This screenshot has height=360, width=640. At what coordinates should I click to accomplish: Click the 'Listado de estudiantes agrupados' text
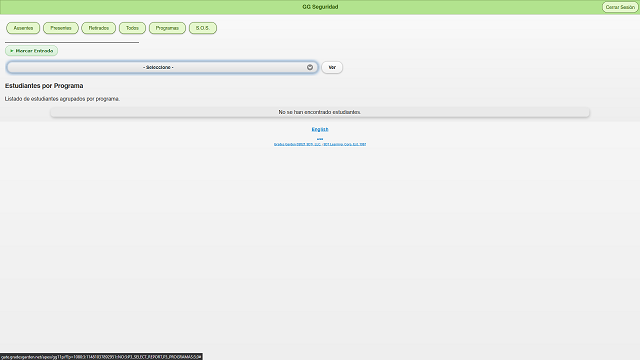click(62, 99)
